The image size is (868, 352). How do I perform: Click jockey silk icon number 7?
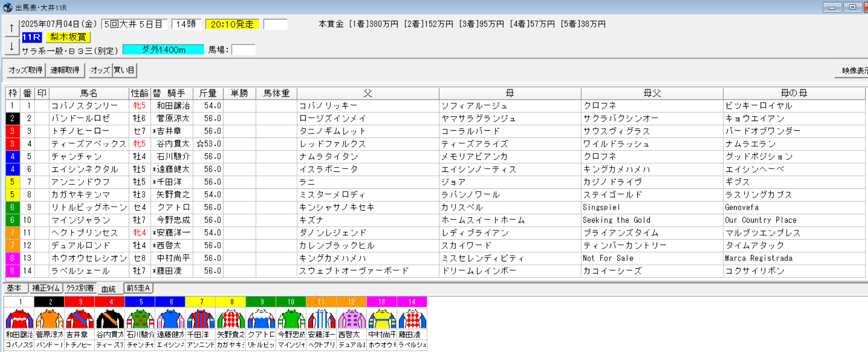pos(201,320)
